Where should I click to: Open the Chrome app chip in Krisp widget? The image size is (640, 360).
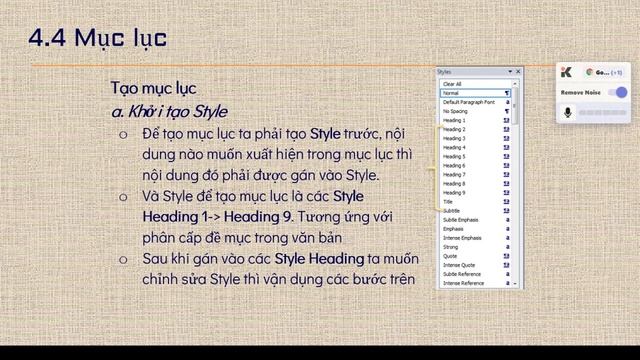pyautogui.click(x=604, y=72)
